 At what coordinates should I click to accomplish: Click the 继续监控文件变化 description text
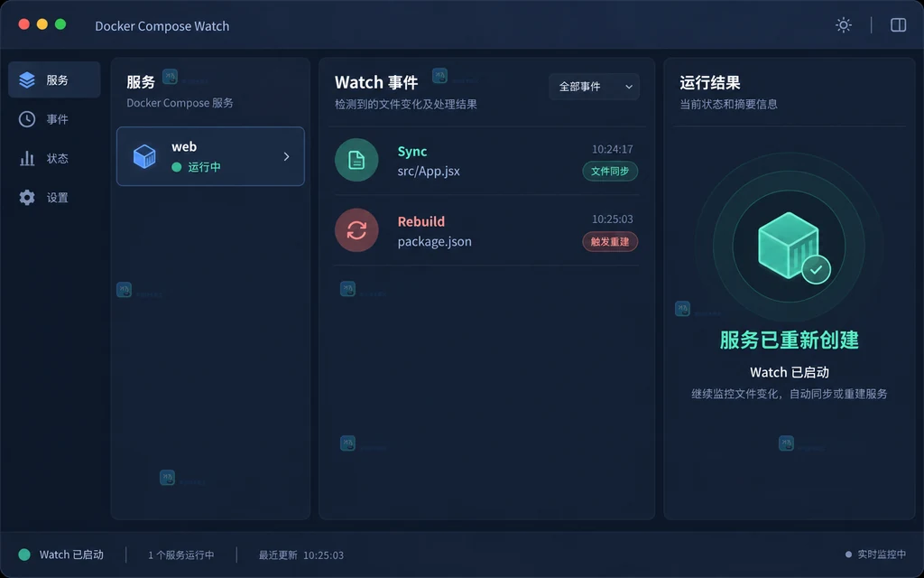[x=789, y=394]
